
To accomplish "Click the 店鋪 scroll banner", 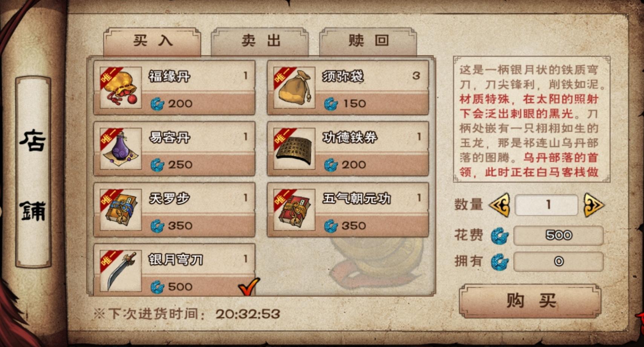I will pyautogui.click(x=33, y=172).
